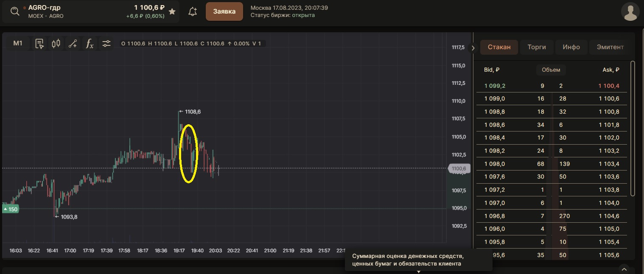The image size is (644, 274).
Task: Select ask price 1 100,8
Action: coord(609,112)
